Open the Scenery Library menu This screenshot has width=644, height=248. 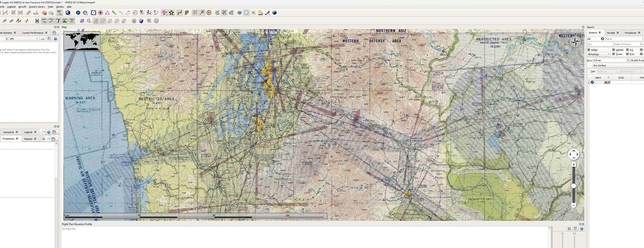(37, 7)
